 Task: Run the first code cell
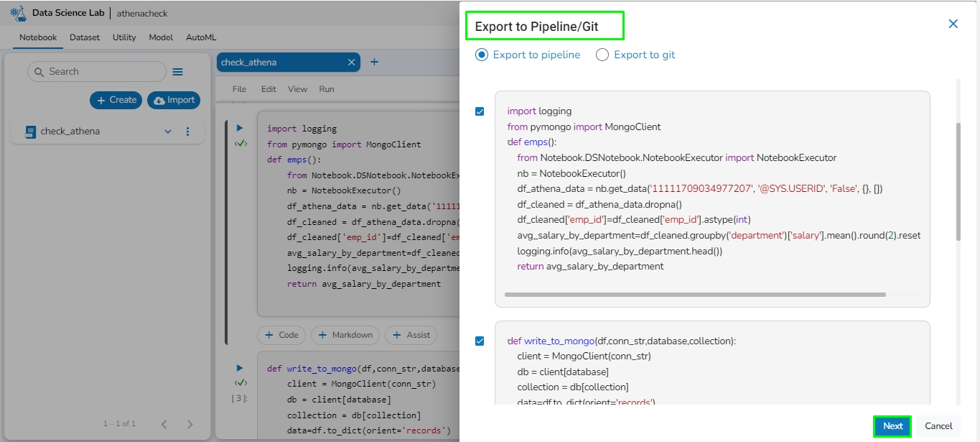pos(241,129)
